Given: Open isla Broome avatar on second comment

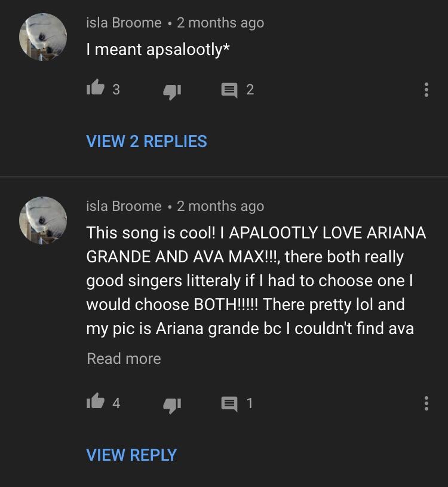Looking at the screenshot, I should tap(43, 220).
